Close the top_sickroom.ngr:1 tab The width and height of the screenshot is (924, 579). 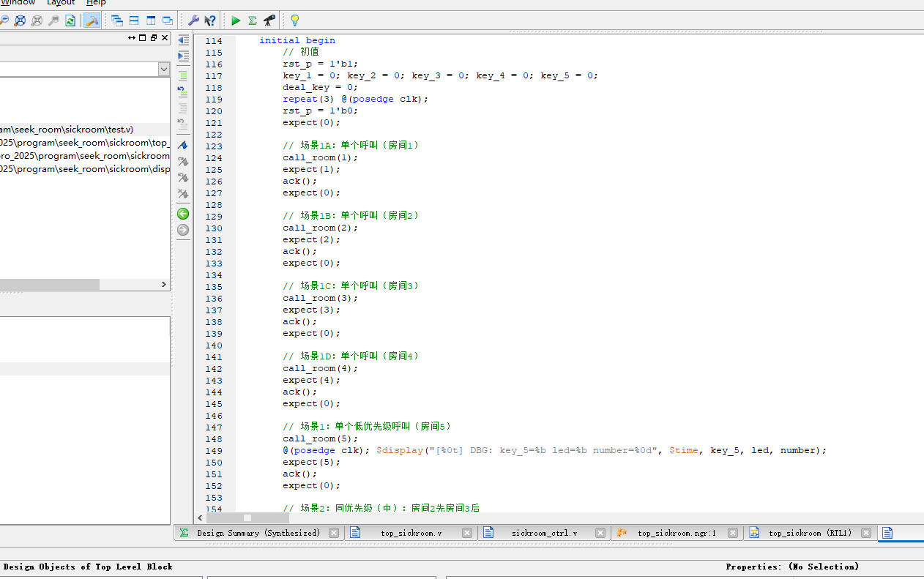(x=733, y=533)
